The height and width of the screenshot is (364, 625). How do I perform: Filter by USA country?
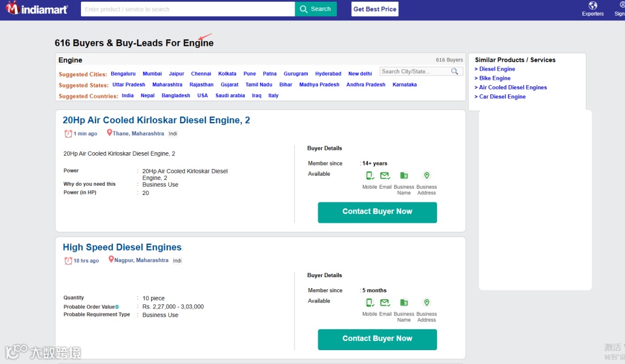tap(203, 95)
